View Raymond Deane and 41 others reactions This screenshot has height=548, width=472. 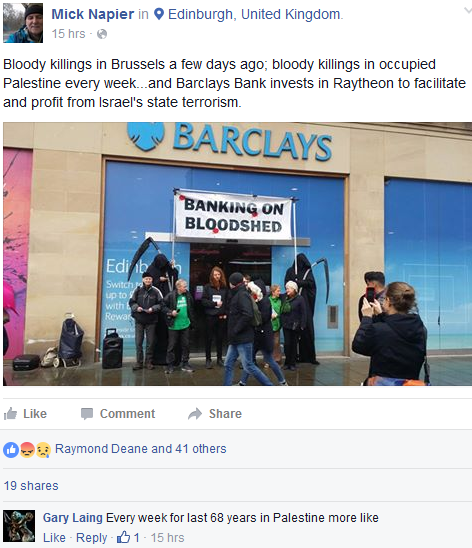coord(140,449)
